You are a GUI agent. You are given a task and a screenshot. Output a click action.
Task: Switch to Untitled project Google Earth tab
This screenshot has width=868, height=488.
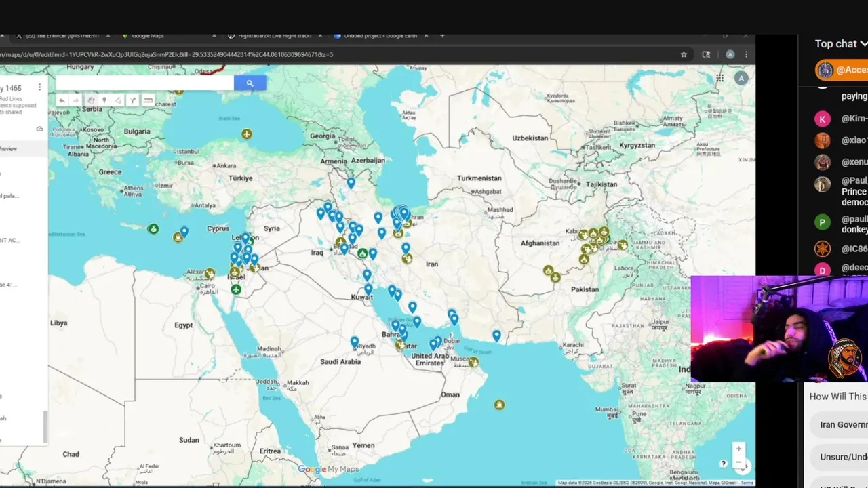[380, 36]
